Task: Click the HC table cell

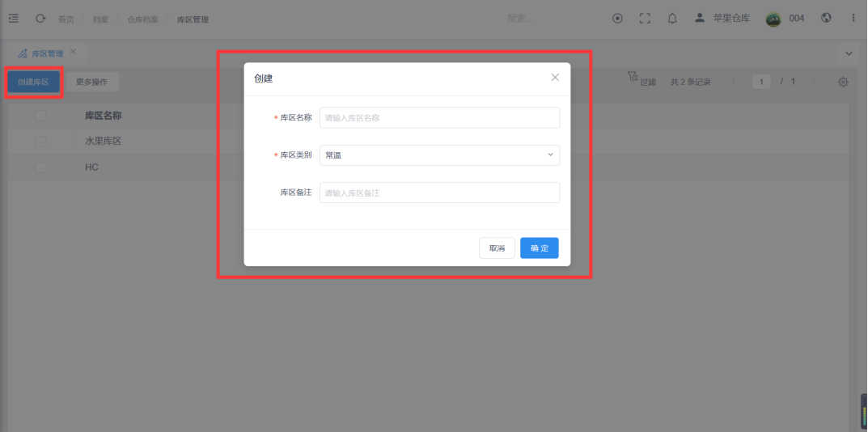Action: (x=92, y=167)
